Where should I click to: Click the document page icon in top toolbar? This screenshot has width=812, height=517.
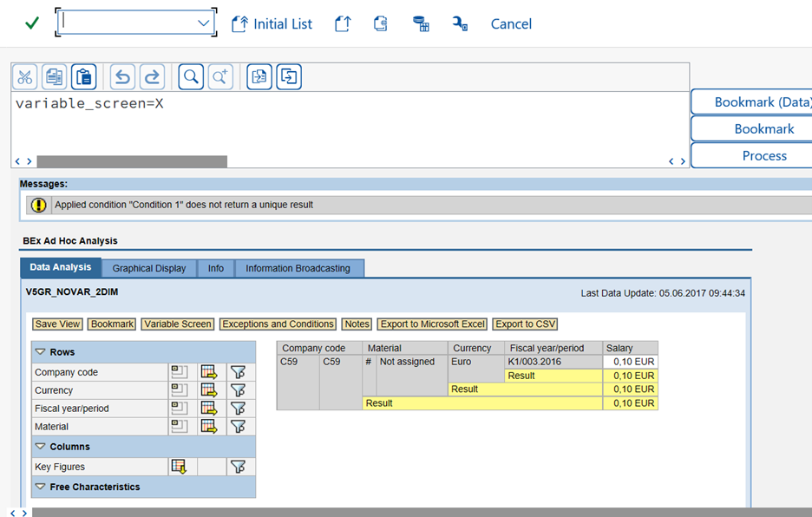pyautogui.click(x=381, y=23)
